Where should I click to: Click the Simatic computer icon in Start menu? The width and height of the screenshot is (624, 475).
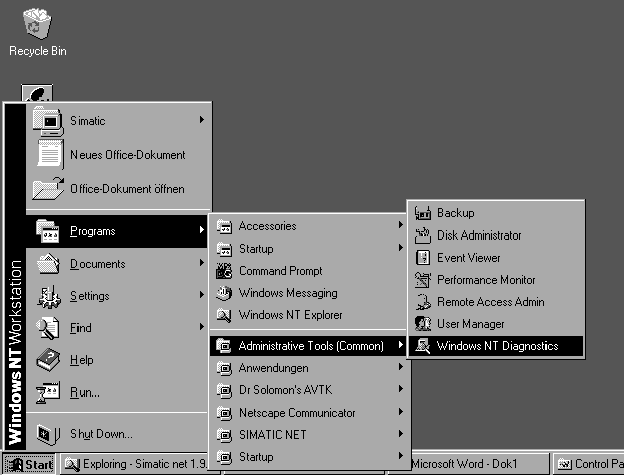tap(48, 121)
